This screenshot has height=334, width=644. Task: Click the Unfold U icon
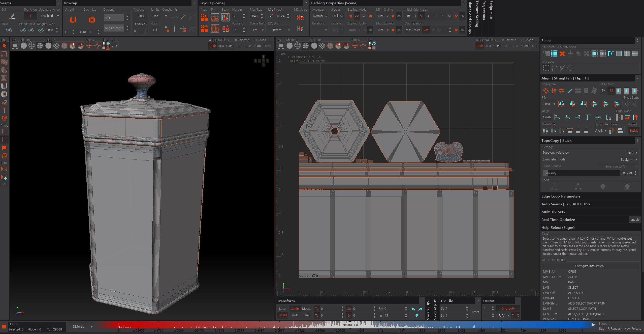click(73, 20)
